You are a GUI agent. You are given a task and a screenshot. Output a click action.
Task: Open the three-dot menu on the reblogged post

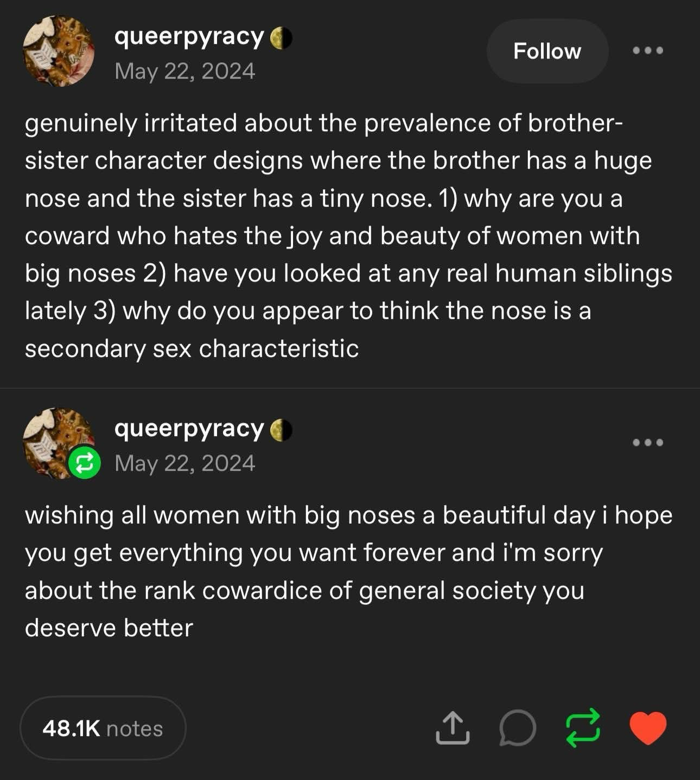[648, 443]
